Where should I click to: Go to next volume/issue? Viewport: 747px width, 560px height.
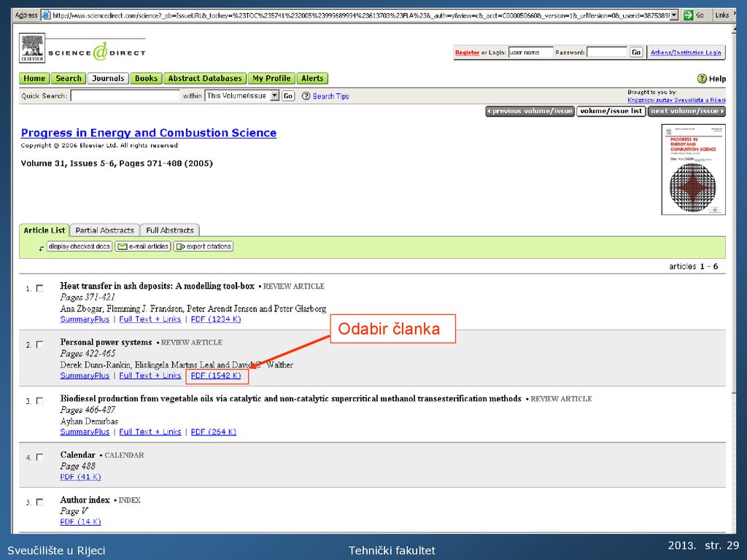[686, 111]
